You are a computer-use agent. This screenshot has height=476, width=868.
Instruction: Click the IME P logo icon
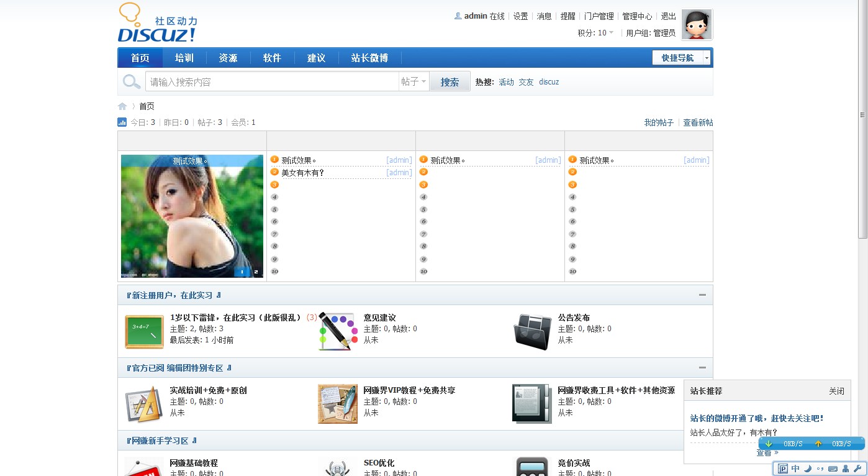click(x=783, y=469)
